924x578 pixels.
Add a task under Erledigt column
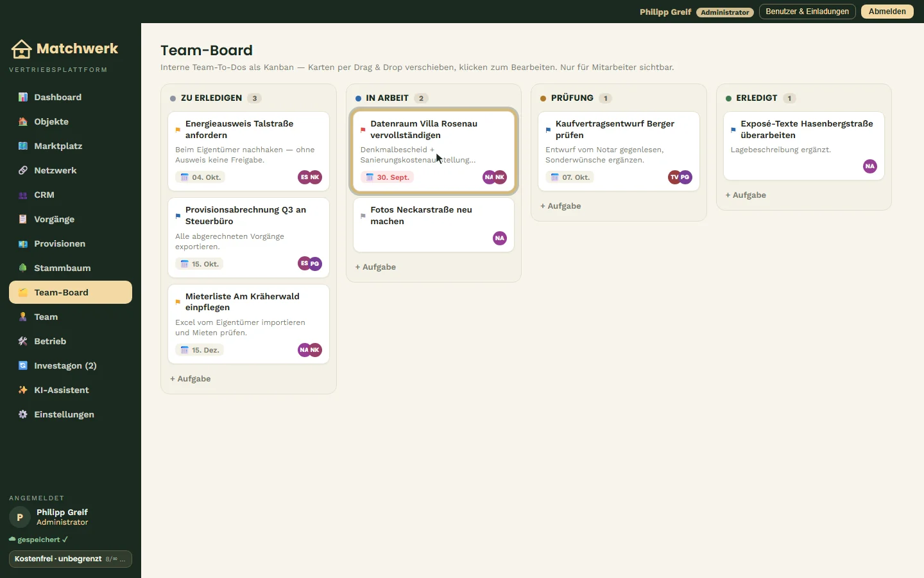tap(746, 195)
